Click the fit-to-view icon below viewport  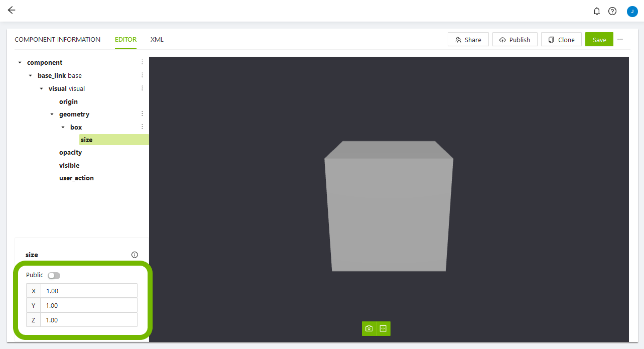[x=383, y=328]
